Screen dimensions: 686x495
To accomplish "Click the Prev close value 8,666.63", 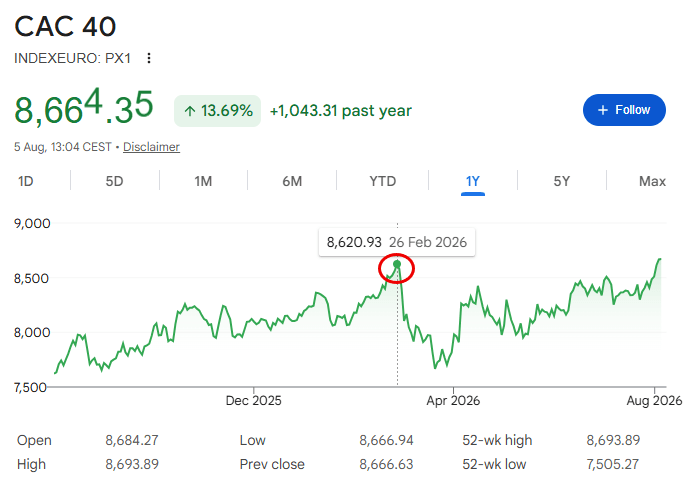I will (x=386, y=464).
